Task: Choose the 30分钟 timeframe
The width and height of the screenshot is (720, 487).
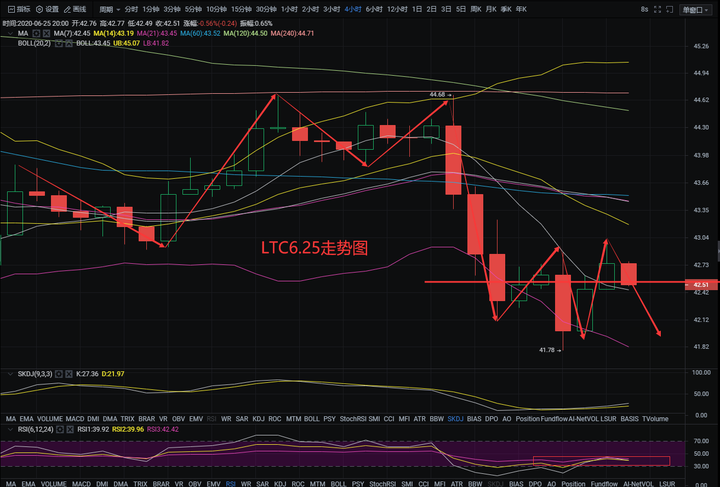Action: (x=266, y=9)
